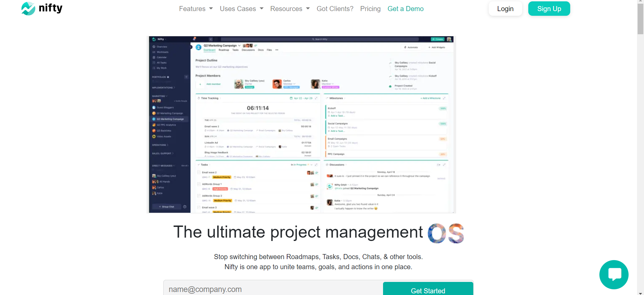Go to the Pricing page

point(370,9)
